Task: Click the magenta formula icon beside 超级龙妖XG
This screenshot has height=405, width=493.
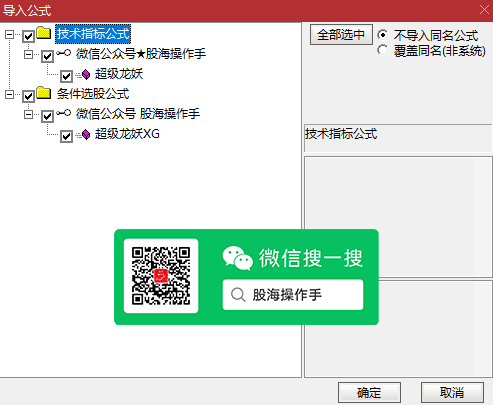Action: click(85, 134)
